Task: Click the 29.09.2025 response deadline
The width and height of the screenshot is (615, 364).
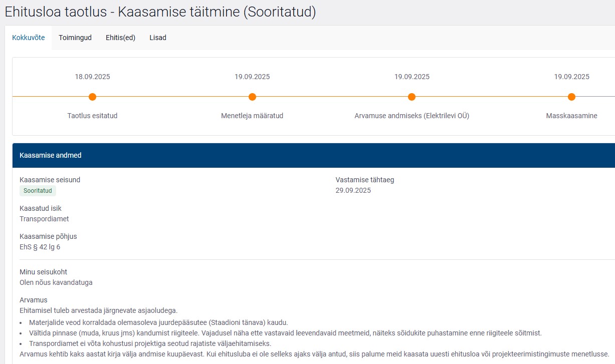Action: 353,190
